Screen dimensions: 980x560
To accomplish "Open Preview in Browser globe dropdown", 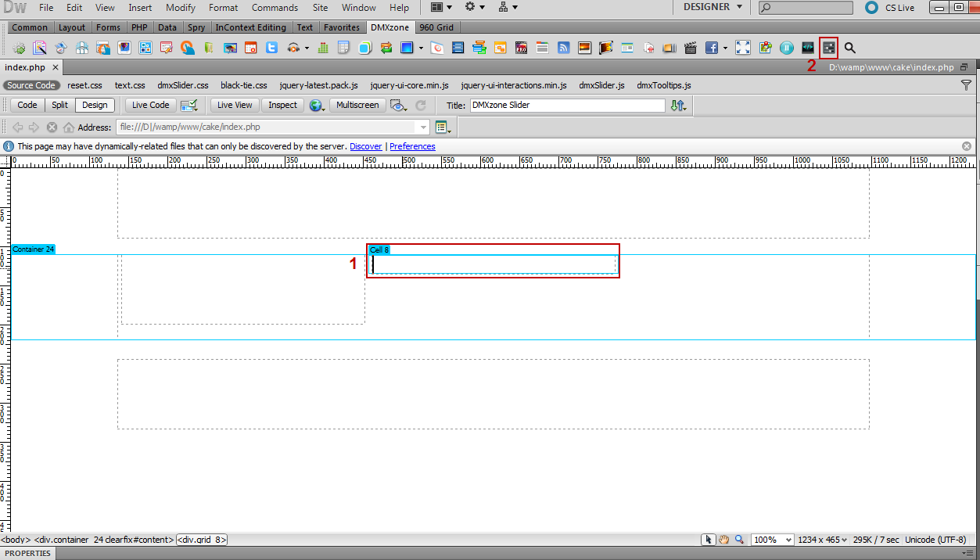I will click(317, 105).
